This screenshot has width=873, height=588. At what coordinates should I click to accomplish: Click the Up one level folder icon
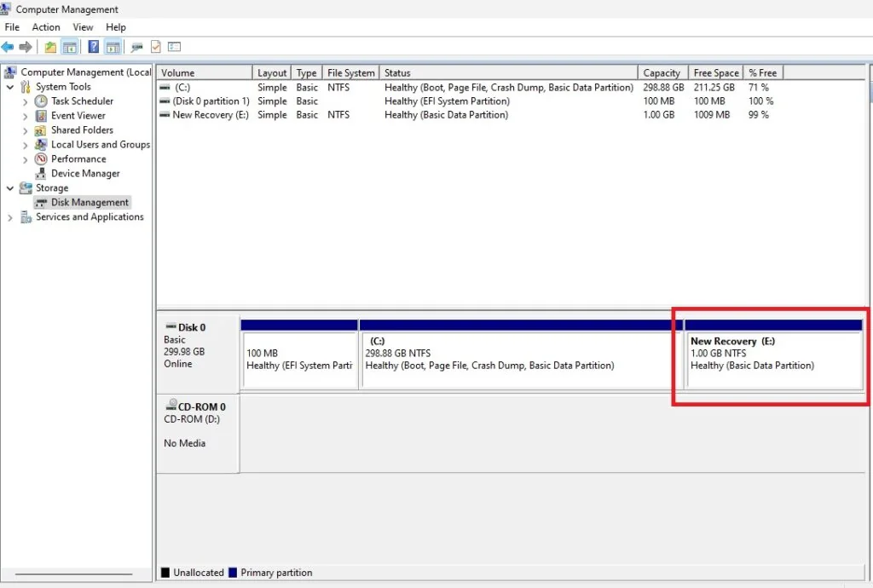coord(50,47)
